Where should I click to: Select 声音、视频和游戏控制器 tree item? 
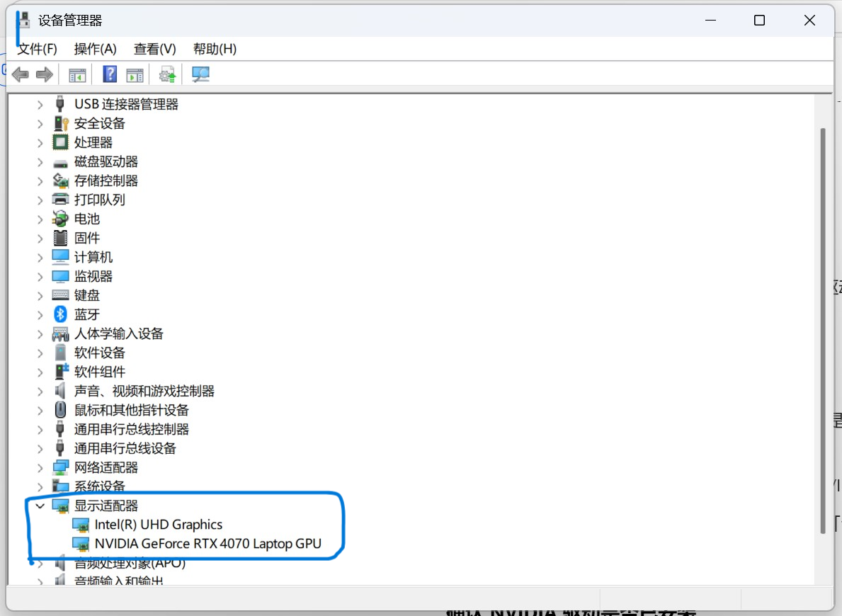pos(144,391)
